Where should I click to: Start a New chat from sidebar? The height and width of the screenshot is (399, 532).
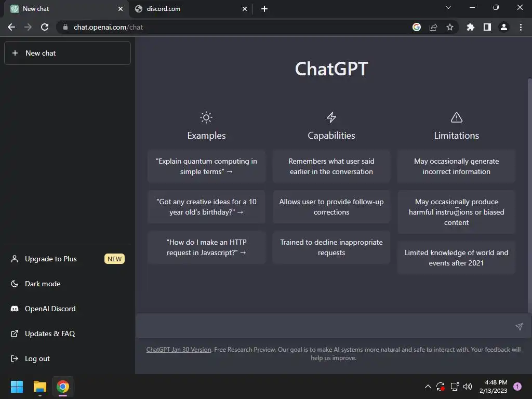(x=67, y=53)
